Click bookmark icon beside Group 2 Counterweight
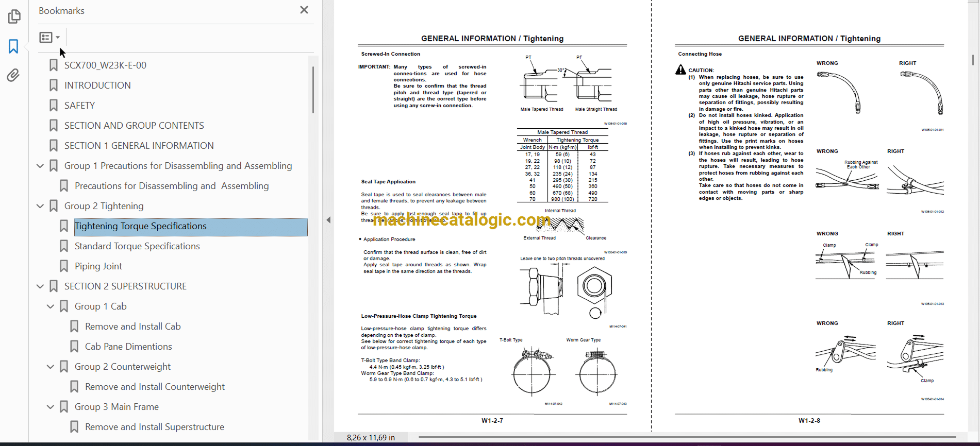980x446 pixels. [x=64, y=367]
